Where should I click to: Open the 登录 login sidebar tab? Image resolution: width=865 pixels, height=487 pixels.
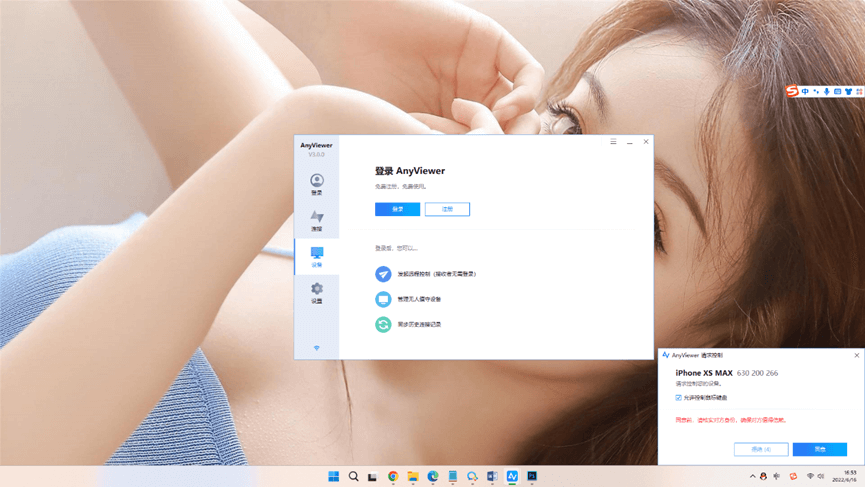pyautogui.click(x=316, y=184)
